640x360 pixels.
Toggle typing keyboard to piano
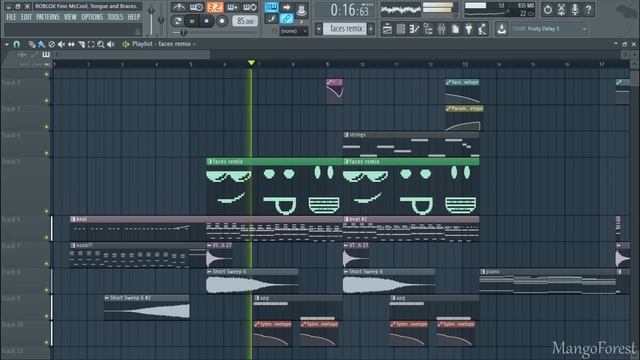pyautogui.click(x=271, y=7)
